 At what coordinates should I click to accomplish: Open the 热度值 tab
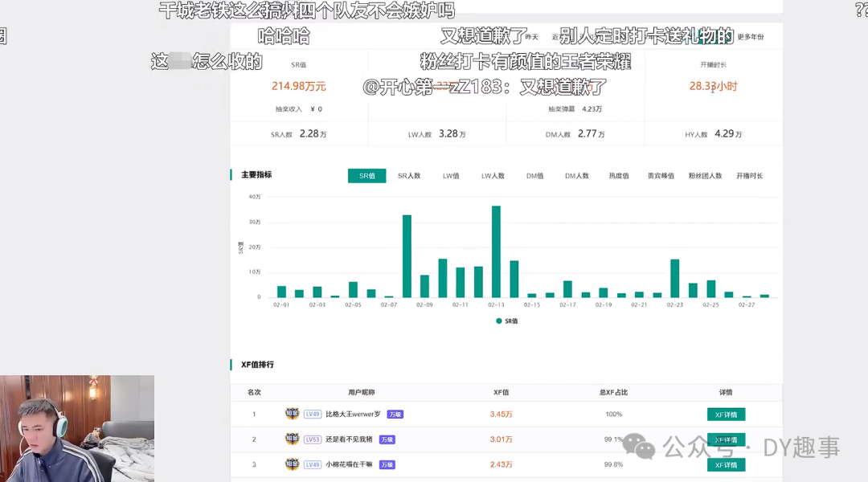click(x=619, y=176)
